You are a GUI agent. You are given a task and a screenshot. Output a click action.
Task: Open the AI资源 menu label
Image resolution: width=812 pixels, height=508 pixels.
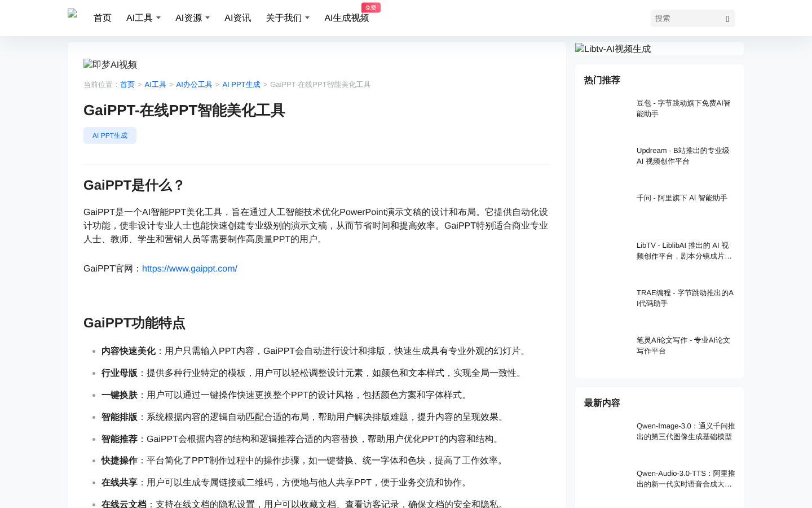coord(189,18)
